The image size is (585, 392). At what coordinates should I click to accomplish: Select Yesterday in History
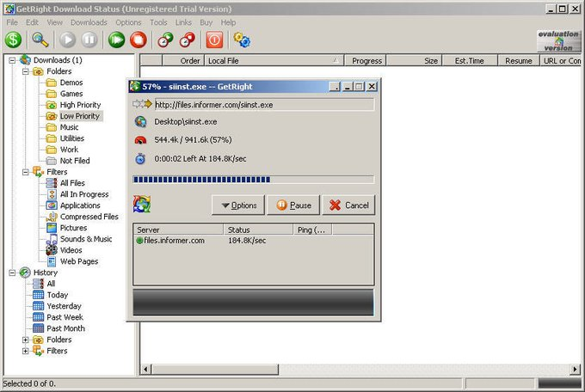(64, 306)
